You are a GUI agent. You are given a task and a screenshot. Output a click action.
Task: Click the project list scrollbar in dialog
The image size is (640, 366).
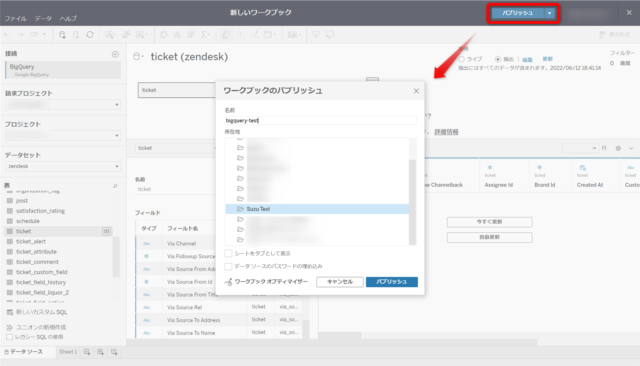[412, 202]
